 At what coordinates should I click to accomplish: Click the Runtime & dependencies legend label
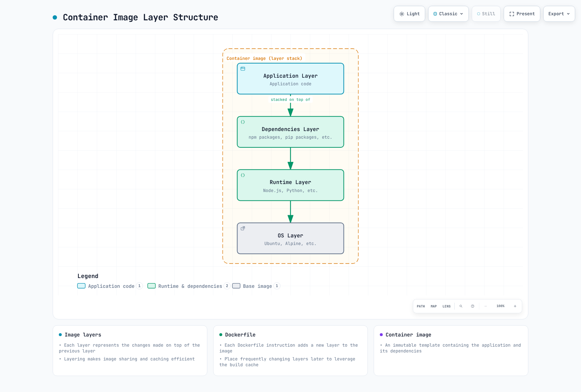[x=190, y=286]
